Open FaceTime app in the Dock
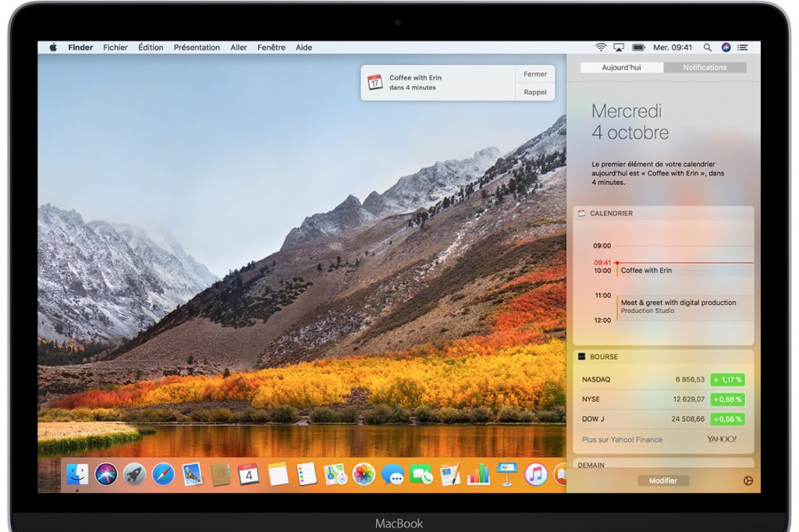 coord(421,474)
